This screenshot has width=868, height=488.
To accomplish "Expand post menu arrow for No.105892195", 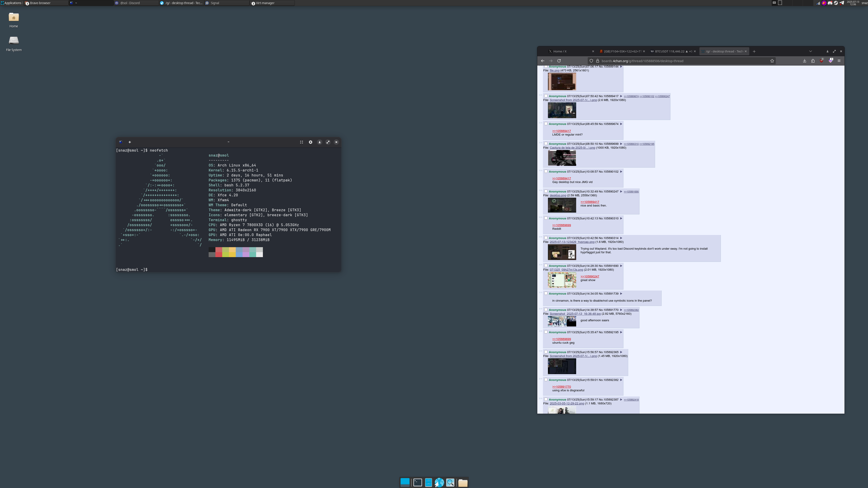I will [x=621, y=332].
